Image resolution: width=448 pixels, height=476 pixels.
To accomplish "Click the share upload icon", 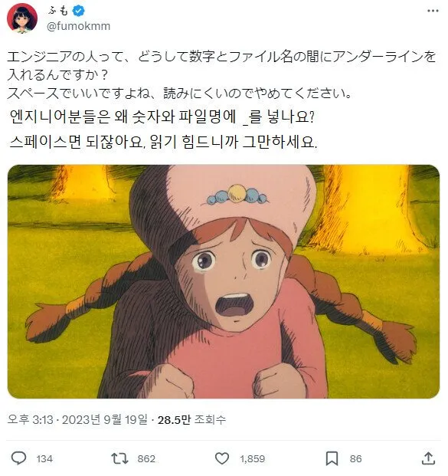I will (x=429, y=458).
